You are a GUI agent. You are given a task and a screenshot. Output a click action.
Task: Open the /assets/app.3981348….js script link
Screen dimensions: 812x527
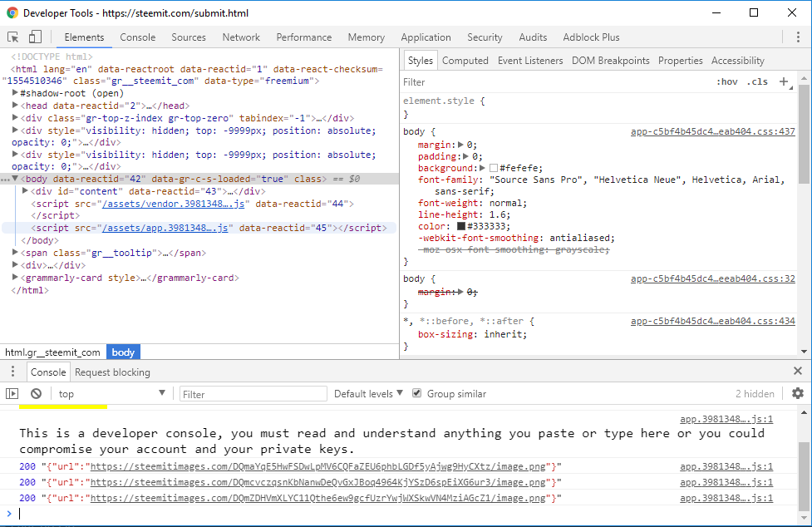coord(165,228)
